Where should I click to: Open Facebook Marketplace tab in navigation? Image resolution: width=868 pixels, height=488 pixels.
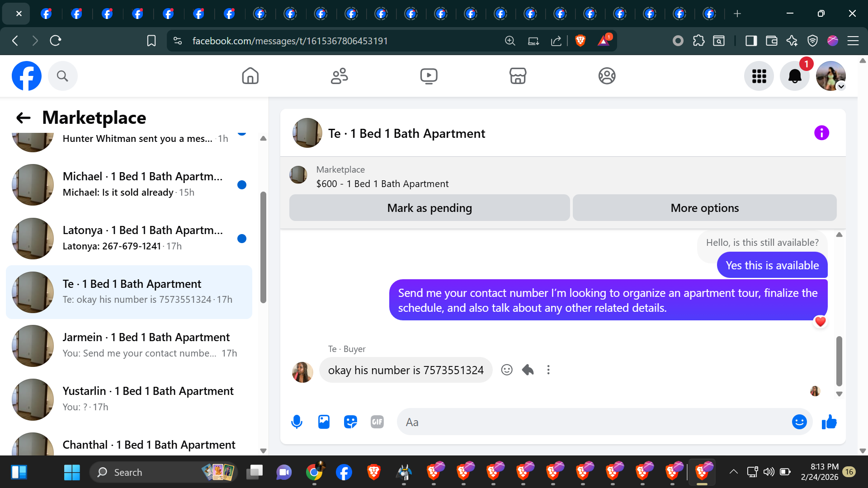[518, 76]
